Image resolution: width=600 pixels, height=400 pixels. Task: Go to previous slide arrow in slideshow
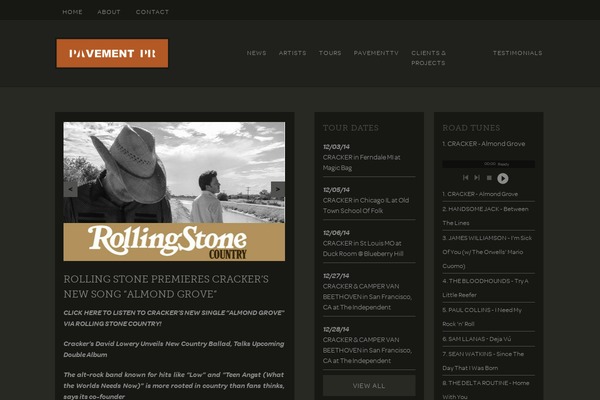[70, 189]
